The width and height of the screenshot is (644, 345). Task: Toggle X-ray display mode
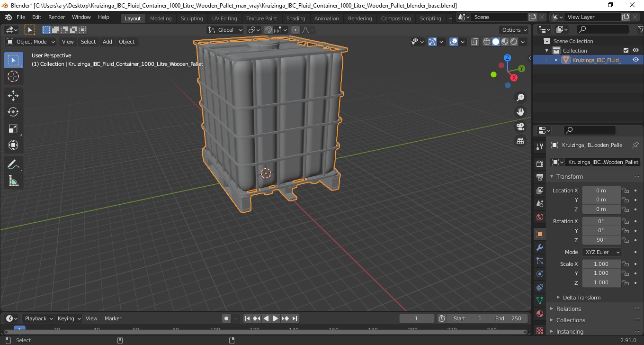coord(475,42)
